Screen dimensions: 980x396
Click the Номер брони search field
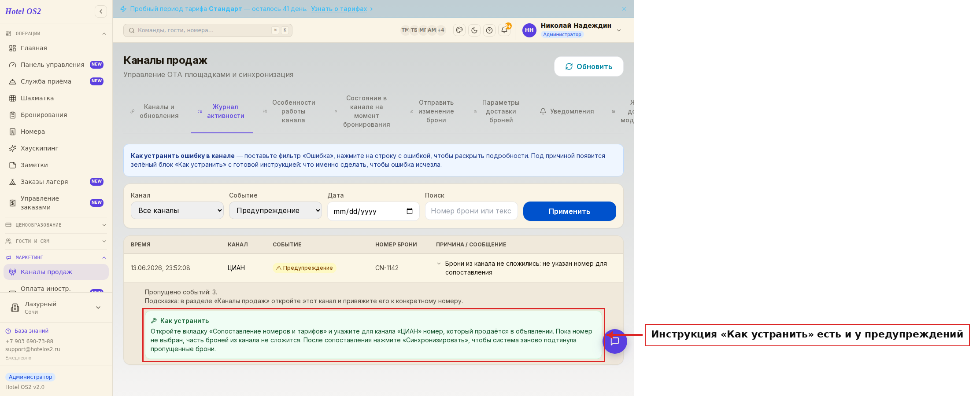pos(471,211)
